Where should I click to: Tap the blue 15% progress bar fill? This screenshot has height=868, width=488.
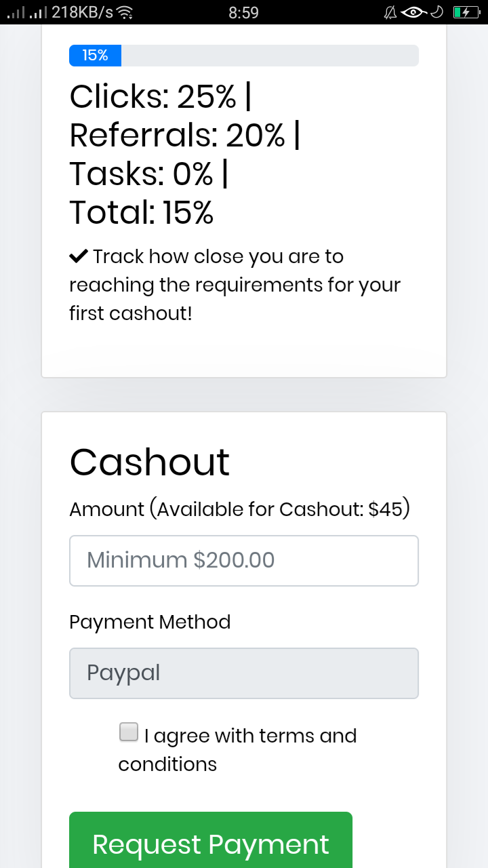pos(95,56)
